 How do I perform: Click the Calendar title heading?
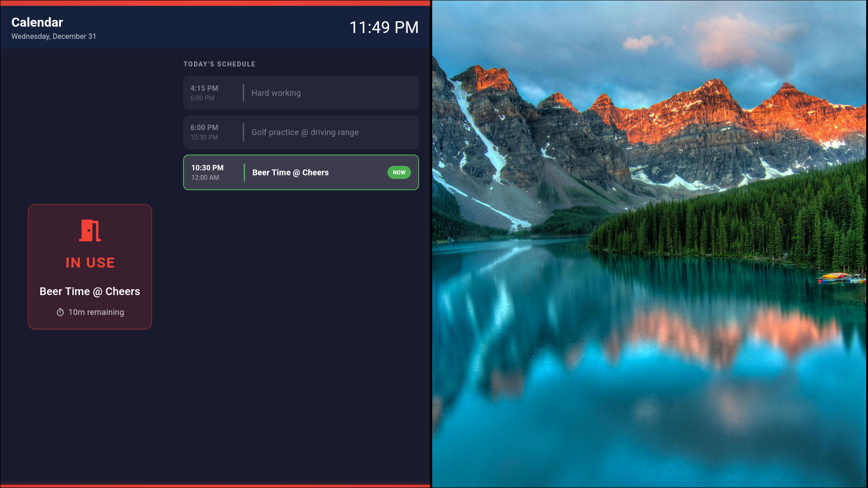37,22
